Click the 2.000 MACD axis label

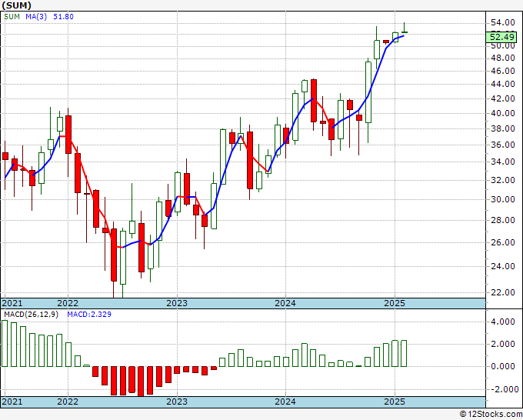[503, 345]
